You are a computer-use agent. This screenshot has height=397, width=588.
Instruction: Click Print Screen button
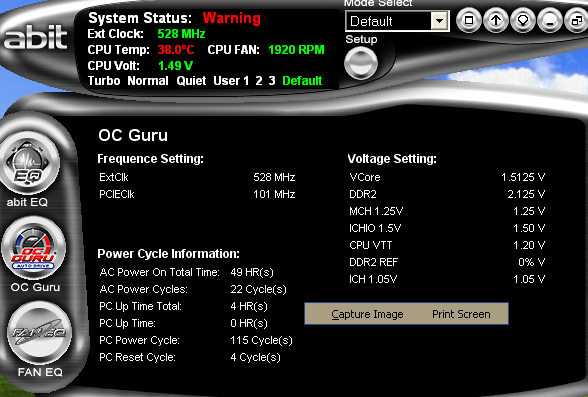pos(461,314)
